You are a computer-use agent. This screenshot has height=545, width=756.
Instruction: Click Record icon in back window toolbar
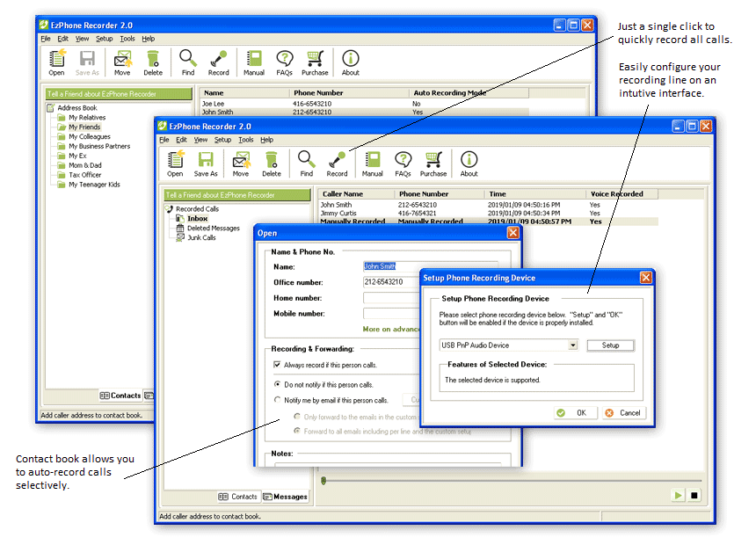(x=218, y=62)
